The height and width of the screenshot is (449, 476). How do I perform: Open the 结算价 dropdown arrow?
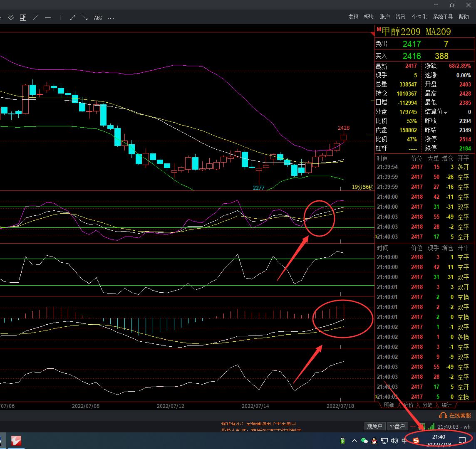pos(445,113)
